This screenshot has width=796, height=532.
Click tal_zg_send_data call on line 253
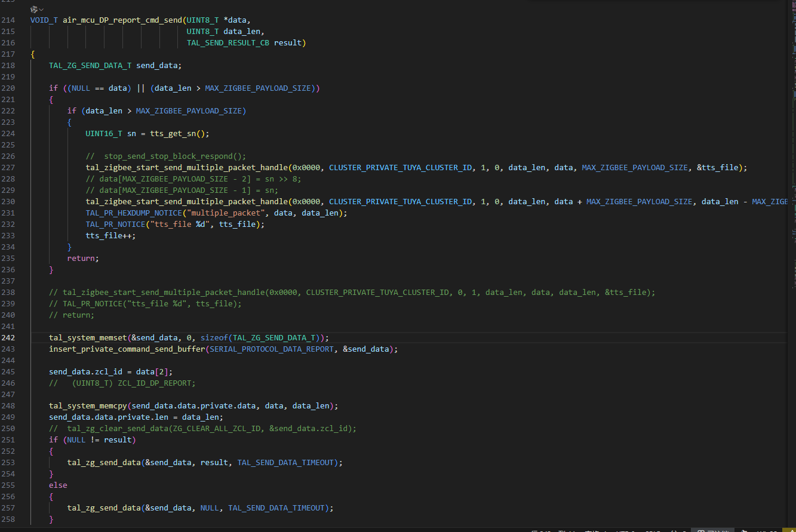tap(104, 463)
